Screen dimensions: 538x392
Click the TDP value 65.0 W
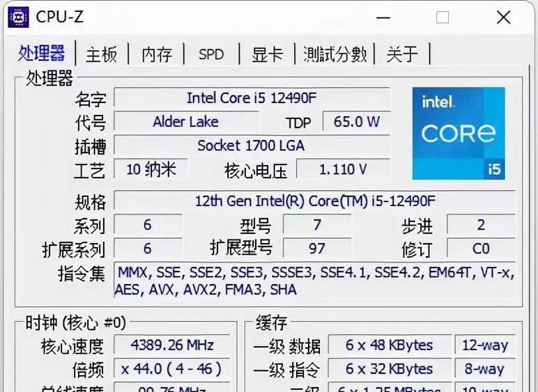(x=357, y=121)
